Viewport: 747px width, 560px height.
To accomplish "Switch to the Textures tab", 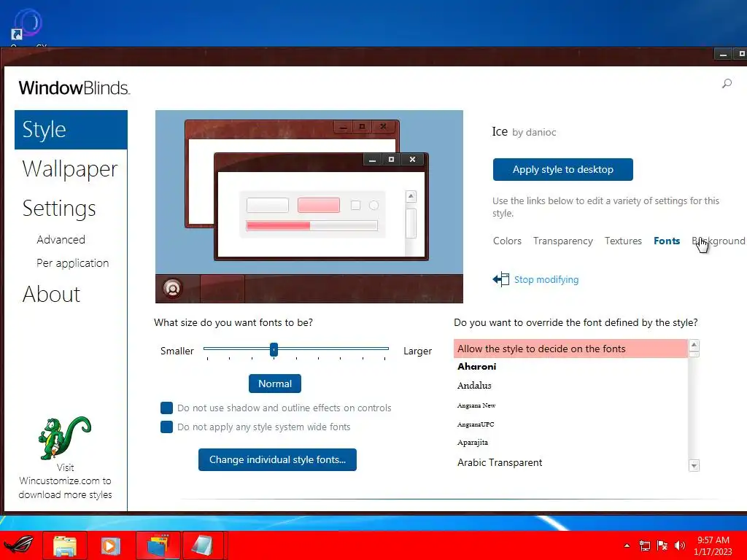I will [x=623, y=241].
